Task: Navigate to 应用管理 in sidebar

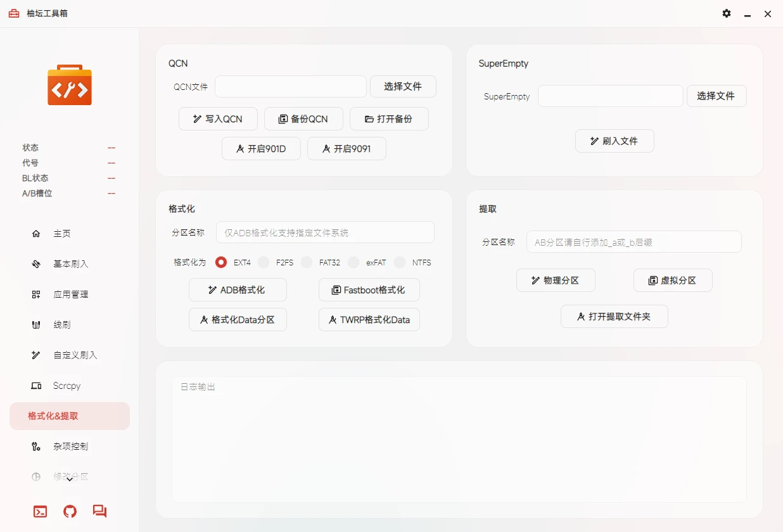Action: pyautogui.click(x=70, y=294)
